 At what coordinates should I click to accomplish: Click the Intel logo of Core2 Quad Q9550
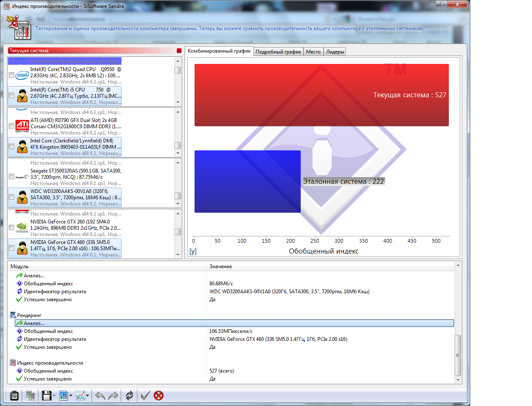(22, 75)
